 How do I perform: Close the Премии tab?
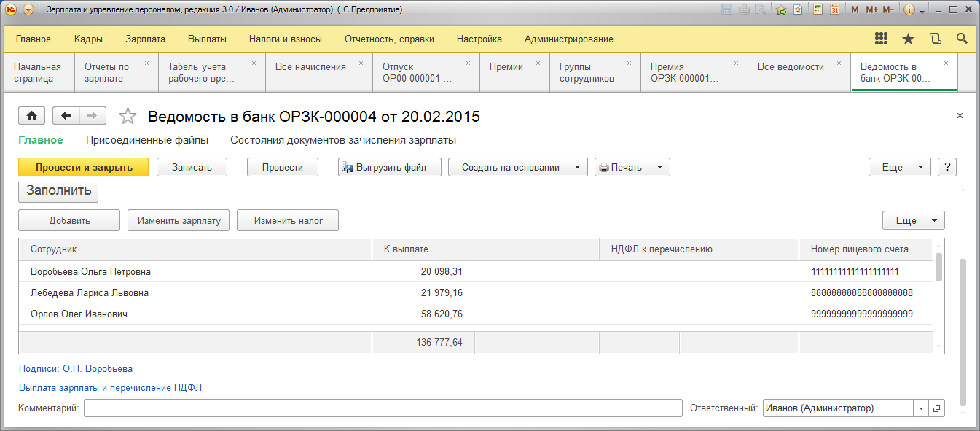click(537, 63)
